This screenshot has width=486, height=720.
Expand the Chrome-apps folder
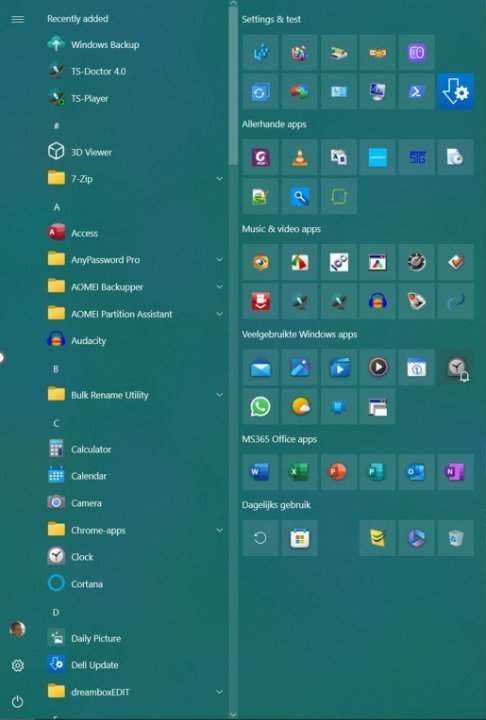pos(136,530)
